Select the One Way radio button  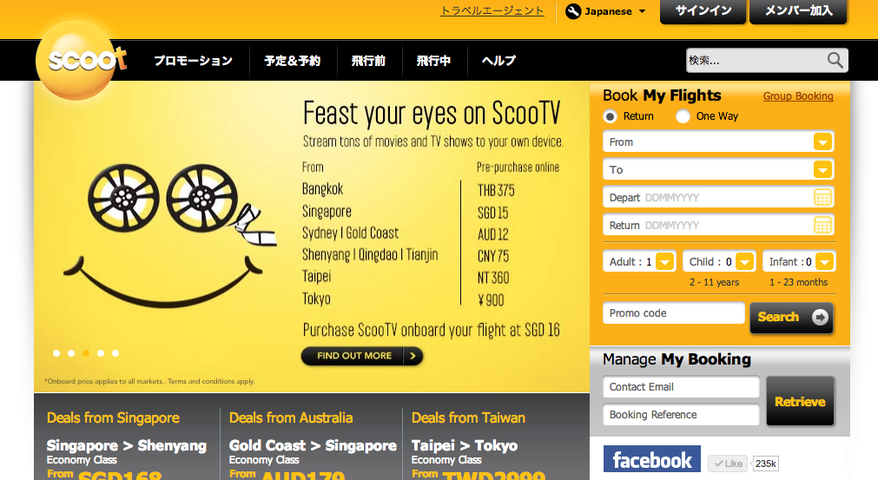click(x=683, y=116)
